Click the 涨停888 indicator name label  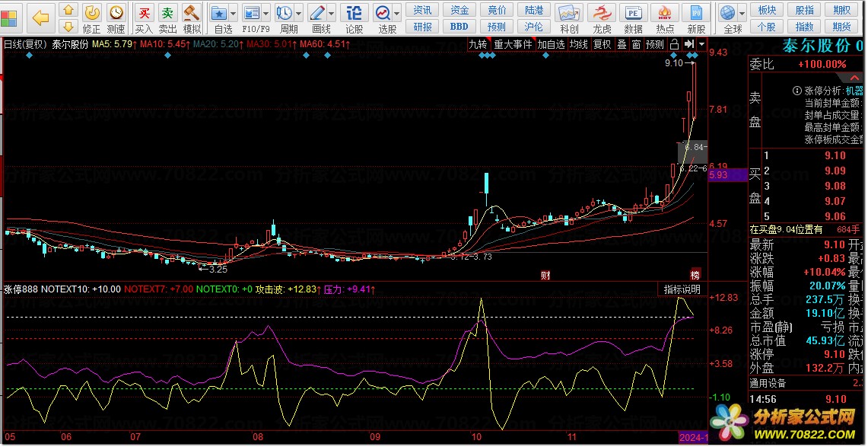pyautogui.click(x=21, y=289)
